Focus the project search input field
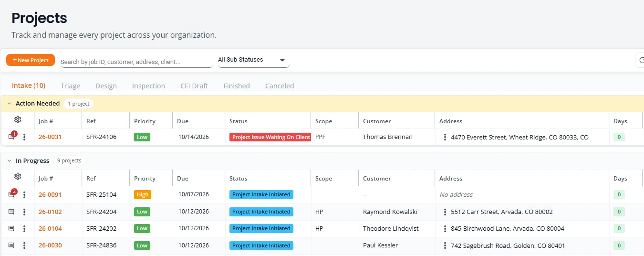Screen dimensions: 644x256 coord(136,62)
